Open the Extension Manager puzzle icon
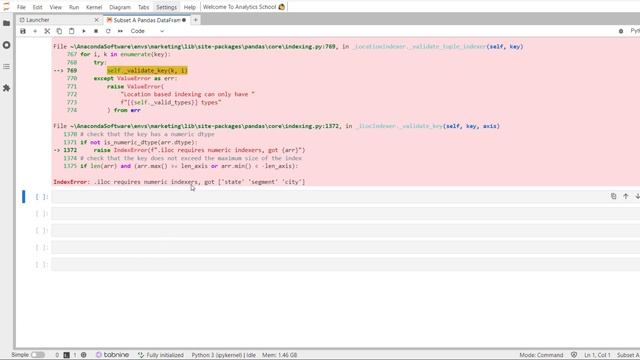Screen dimensions: 640x360 pyautogui.click(x=7, y=88)
